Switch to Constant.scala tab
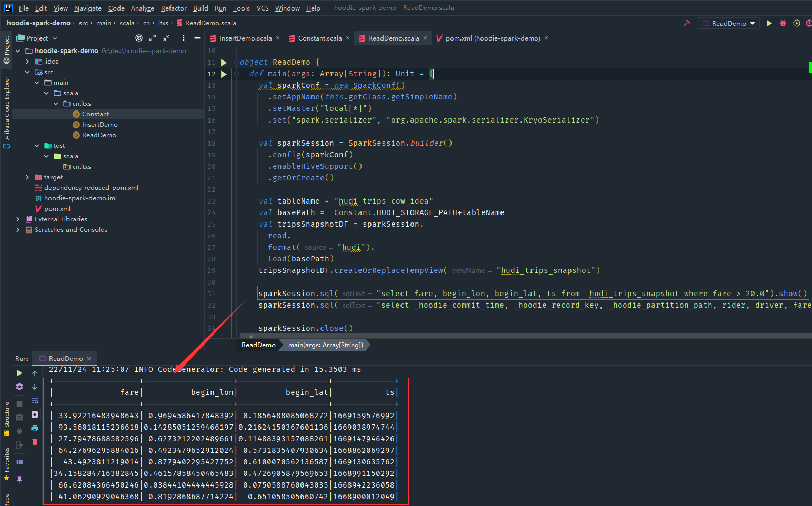This screenshot has height=506, width=812. tap(320, 38)
